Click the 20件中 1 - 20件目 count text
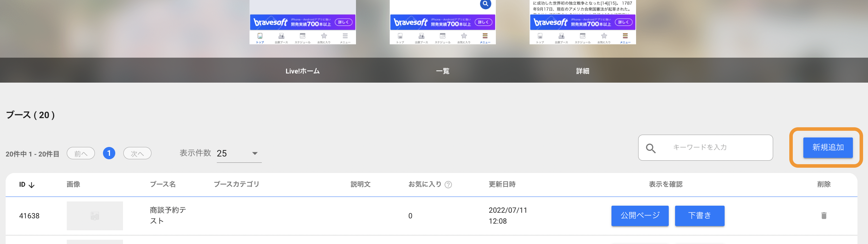868x244 pixels. (32, 154)
